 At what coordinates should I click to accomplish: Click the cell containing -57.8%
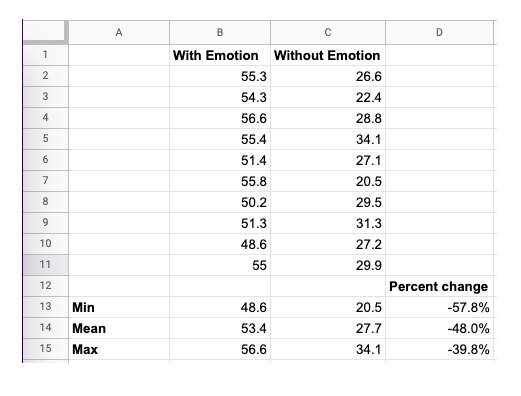(x=439, y=307)
